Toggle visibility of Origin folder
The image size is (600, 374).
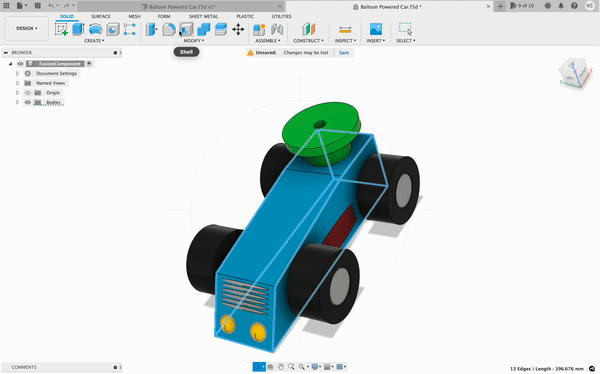pos(28,93)
